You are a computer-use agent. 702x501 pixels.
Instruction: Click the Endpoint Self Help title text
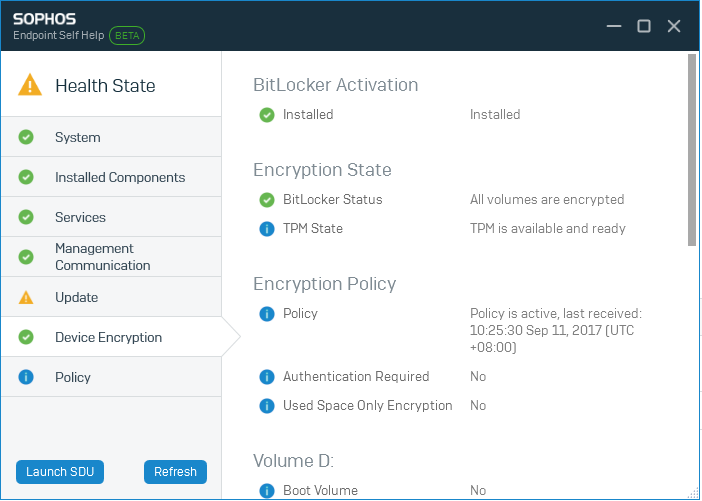coord(59,35)
